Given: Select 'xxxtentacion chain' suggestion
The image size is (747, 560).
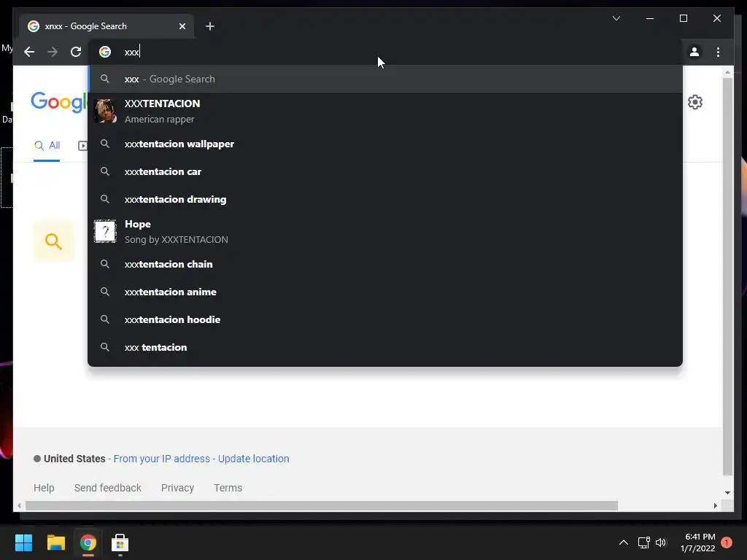Looking at the screenshot, I should pos(385,264).
